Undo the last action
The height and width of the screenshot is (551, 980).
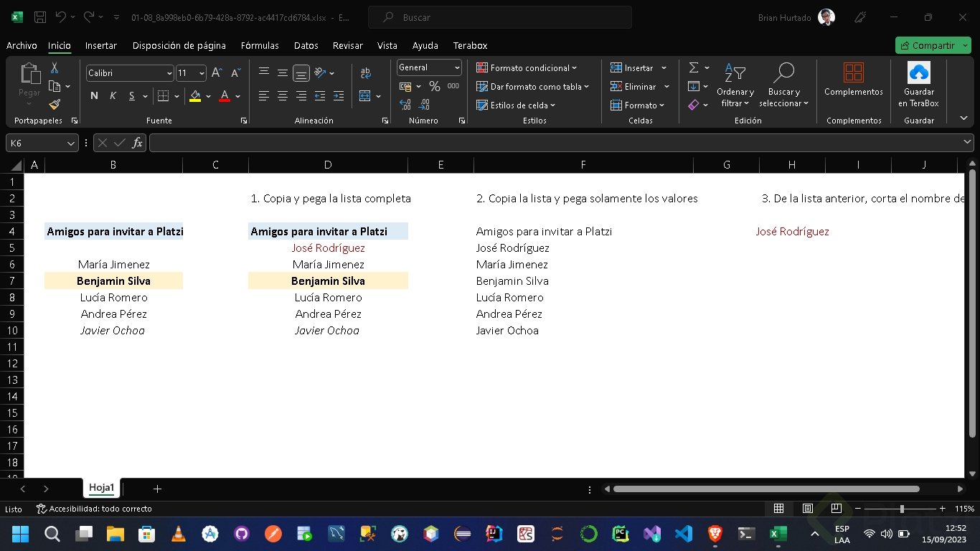[61, 17]
